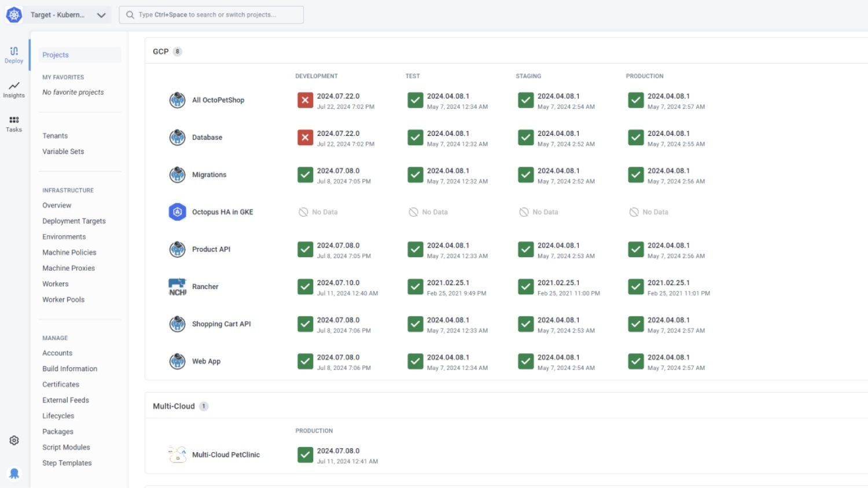
Task: Open the Insights section
Action: pyautogui.click(x=14, y=90)
